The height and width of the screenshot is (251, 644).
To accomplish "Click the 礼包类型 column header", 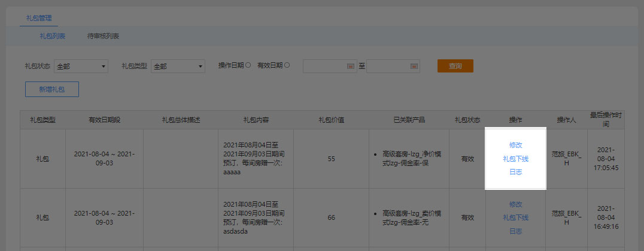I will pos(42,120).
